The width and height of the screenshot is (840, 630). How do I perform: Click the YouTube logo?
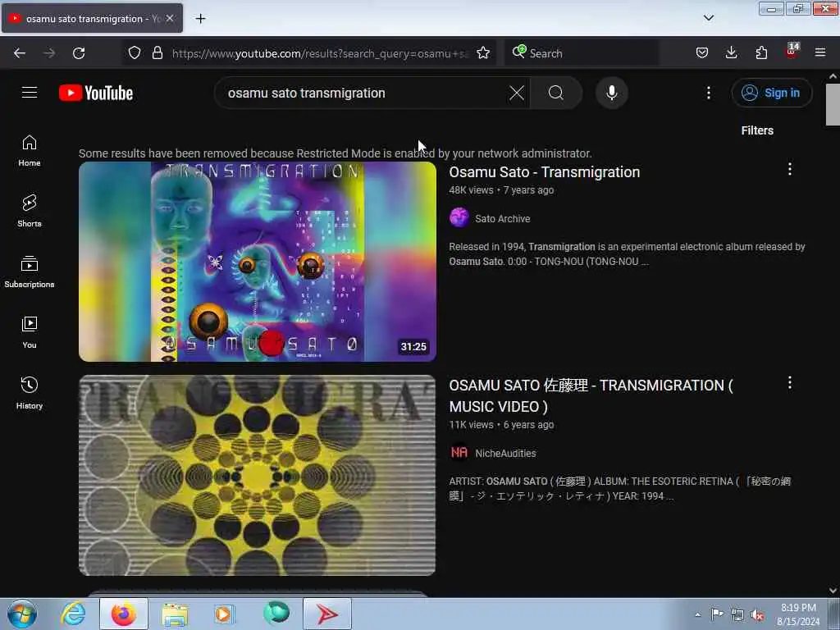click(96, 93)
